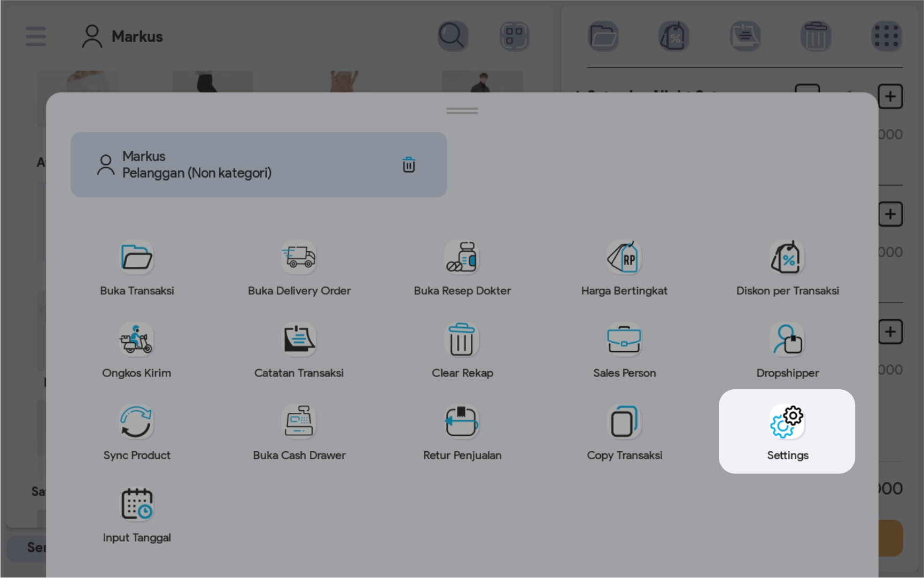Open Ongkos Kirim shipping cost
The image size is (924, 578).
point(137,340)
